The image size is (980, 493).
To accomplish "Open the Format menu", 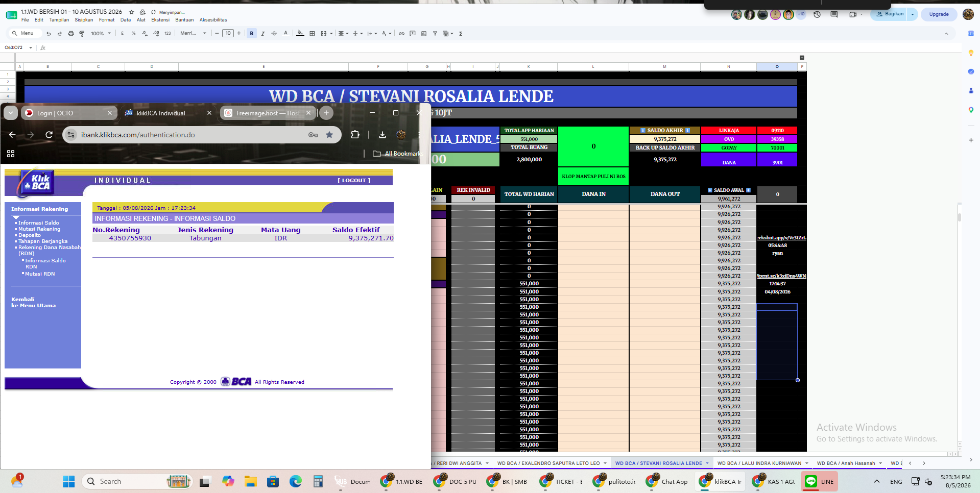I will click(x=107, y=20).
